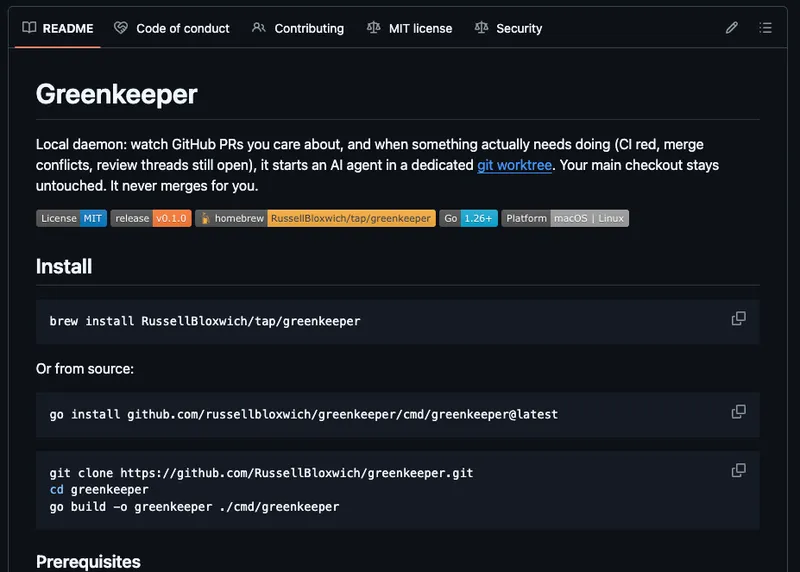Click the scale icon beside Security
This screenshot has width=800, height=572.
[x=481, y=28]
